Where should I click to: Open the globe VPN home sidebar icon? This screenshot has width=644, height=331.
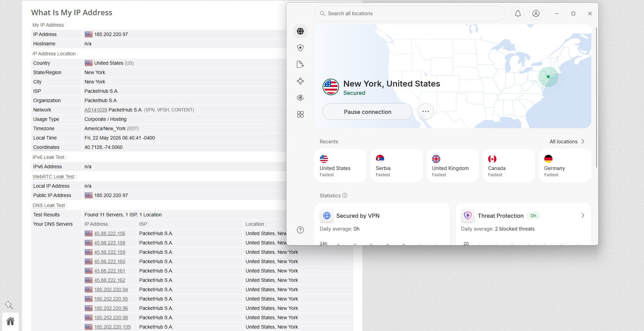pos(300,31)
